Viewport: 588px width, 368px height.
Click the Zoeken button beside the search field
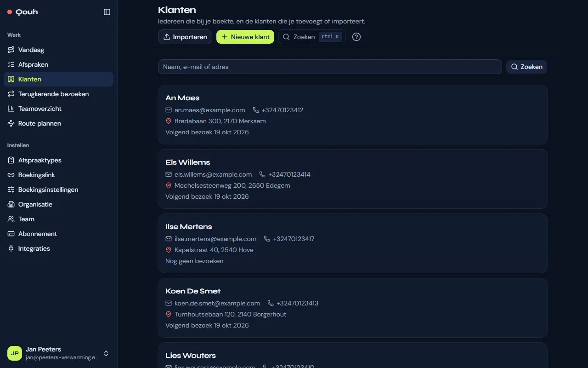click(526, 67)
